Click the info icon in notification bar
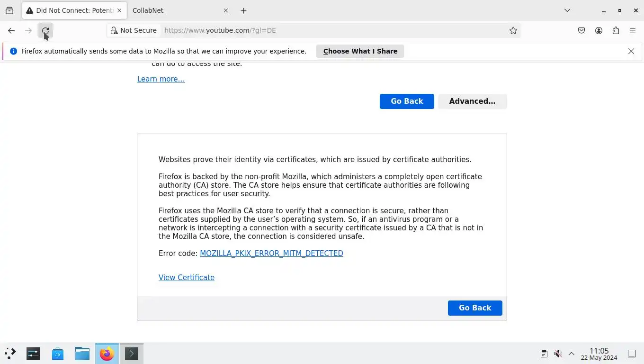The height and width of the screenshot is (364, 644). [13, 51]
